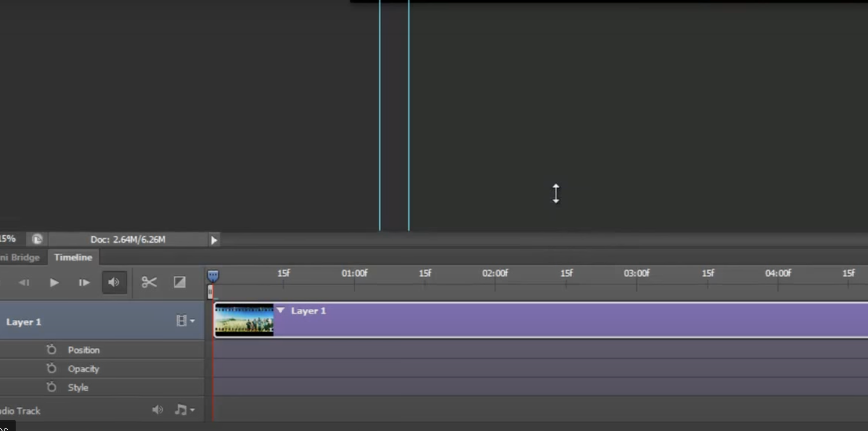Click the music note icon on the Audio Track row
The width and height of the screenshot is (868, 431).
tap(181, 410)
